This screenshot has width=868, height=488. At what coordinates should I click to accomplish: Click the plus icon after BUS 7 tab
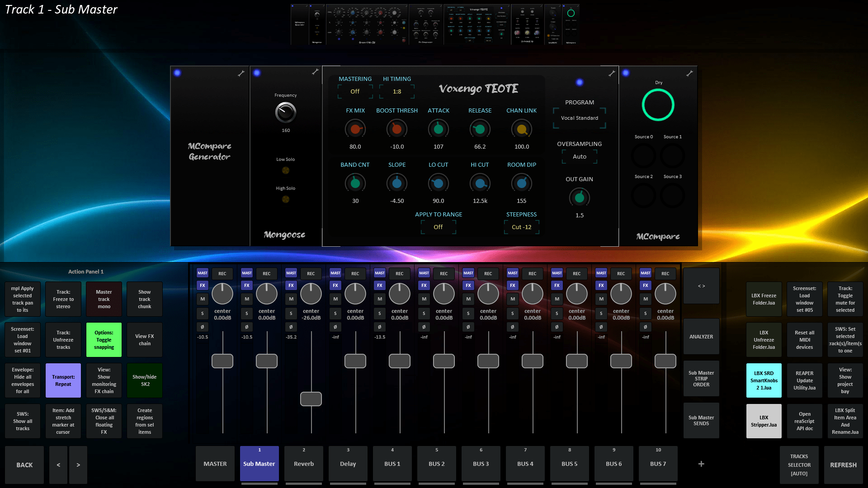(x=701, y=464)
